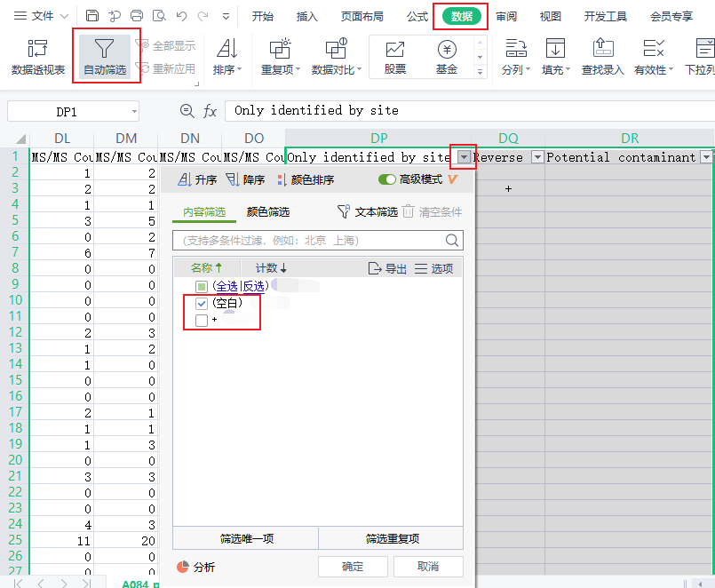The height and width of the screenshot is (588, 715).
Task: Click the Save icon in quick toolbar
Action: coord(92,16)
